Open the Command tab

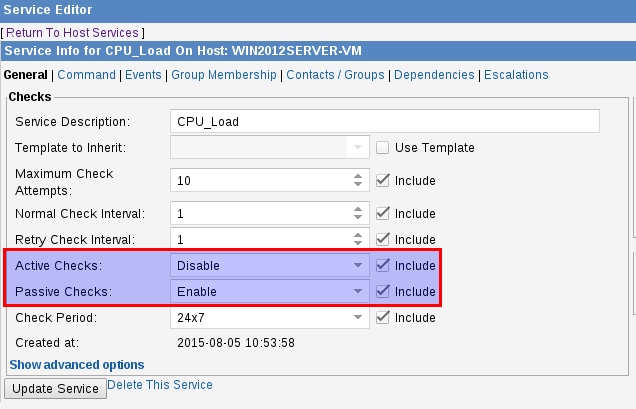point(86,75)
